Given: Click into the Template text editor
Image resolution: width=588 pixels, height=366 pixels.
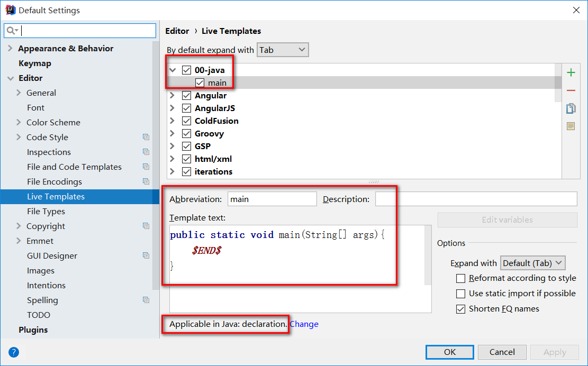Looking at the screenshot, I should click(x=297, y=269).
